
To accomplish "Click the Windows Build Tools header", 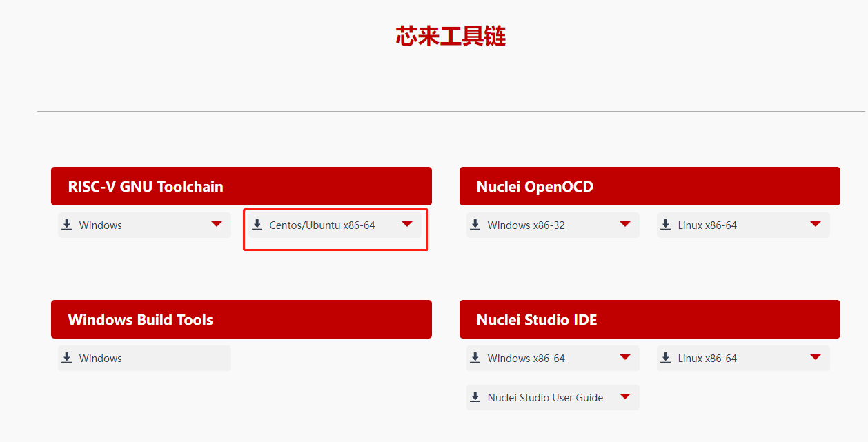I will [241, 319].
